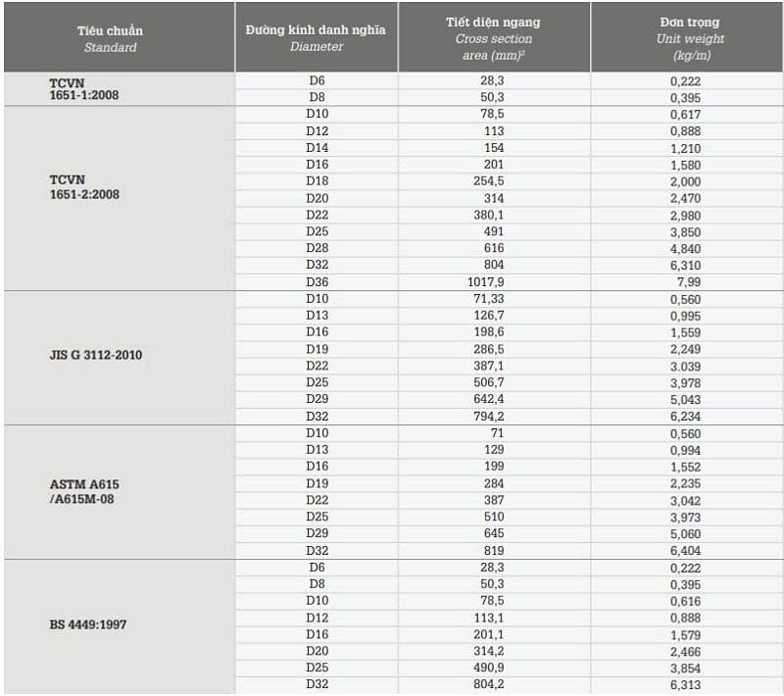Click the JIS G 3112-2010 standard cell
784x696 pixels.
tap(96, 355)
